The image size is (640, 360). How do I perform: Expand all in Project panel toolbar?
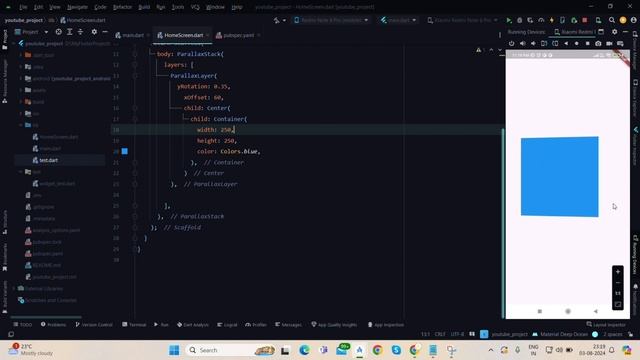click(x=69, y=32)
